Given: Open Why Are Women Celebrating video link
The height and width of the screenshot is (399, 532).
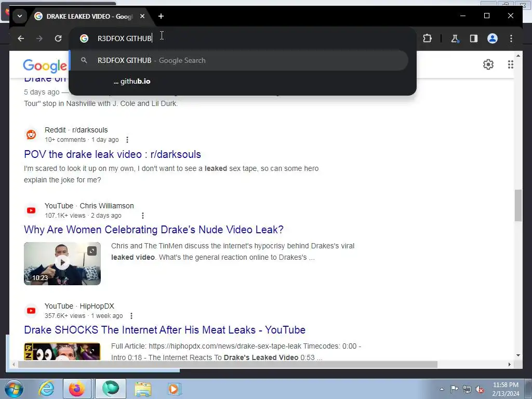Looking at the screenshot, I should [154, 230].
